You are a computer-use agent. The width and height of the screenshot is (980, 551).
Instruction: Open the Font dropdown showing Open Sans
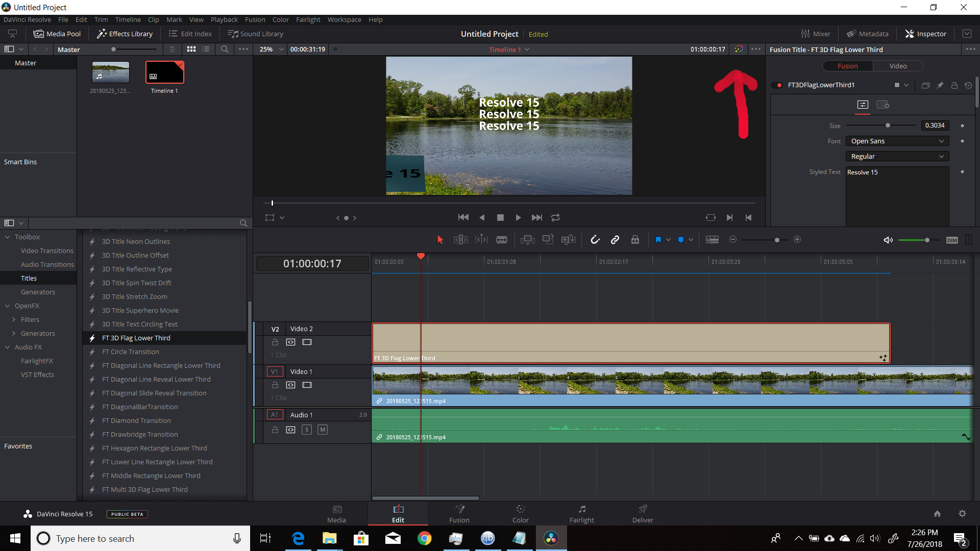pos(897,141)
